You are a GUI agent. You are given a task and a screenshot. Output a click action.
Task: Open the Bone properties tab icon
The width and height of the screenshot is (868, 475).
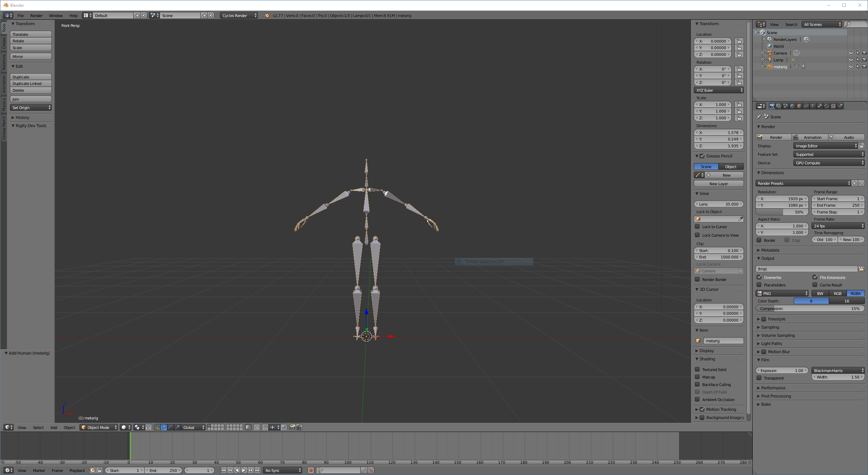click(x=820, y=106)
